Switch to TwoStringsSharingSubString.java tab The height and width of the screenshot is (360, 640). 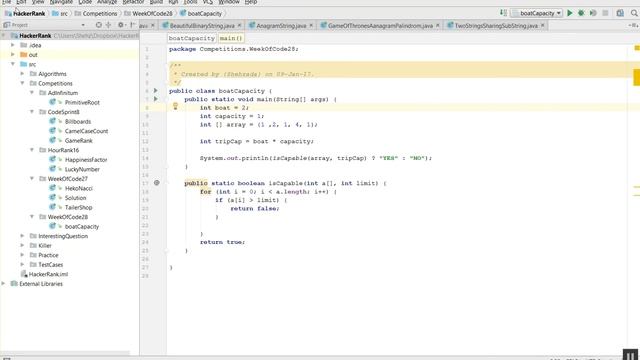pos(496,25)
